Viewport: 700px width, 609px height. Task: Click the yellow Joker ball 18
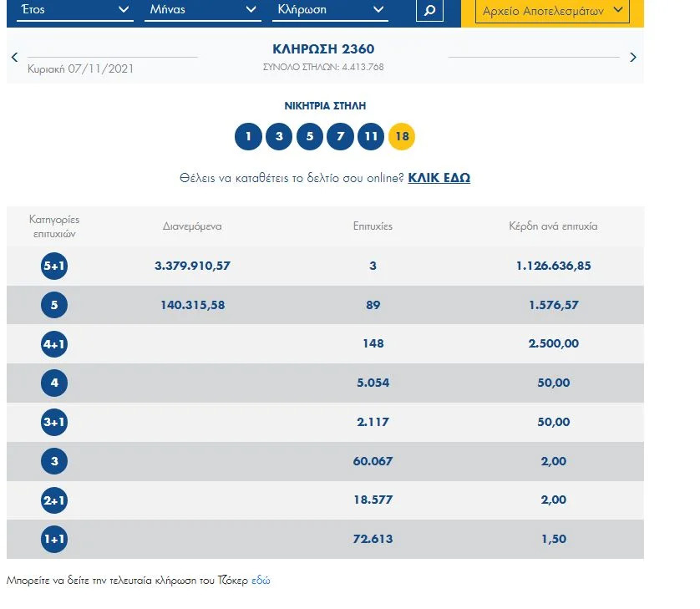(402, 136)
